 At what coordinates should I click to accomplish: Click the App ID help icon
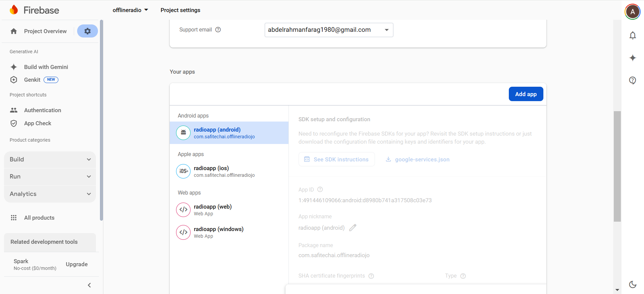tap(320, 190)
